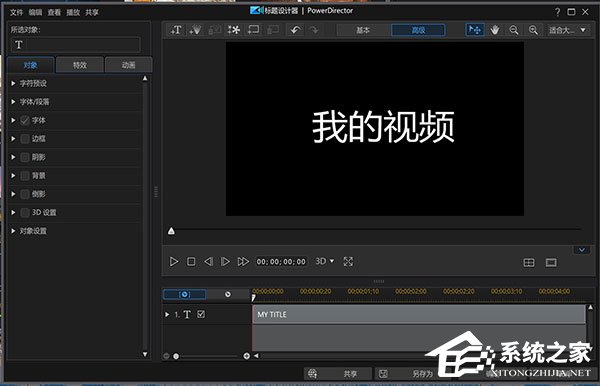Image resolution: width=600 pixels, height=386 pixels.
Task: Switch to 高级 advanced mode
Action: [x=418, y=30]
